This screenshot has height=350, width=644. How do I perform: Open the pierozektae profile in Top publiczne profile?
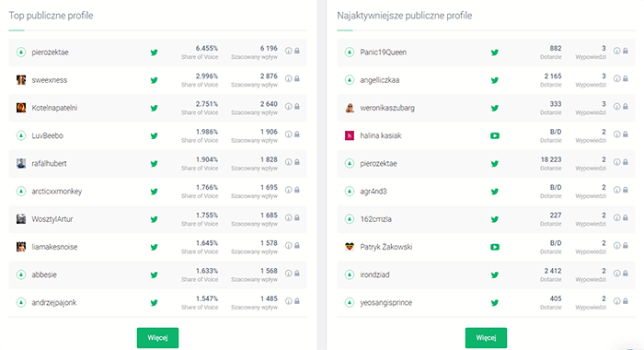point(50,52)
